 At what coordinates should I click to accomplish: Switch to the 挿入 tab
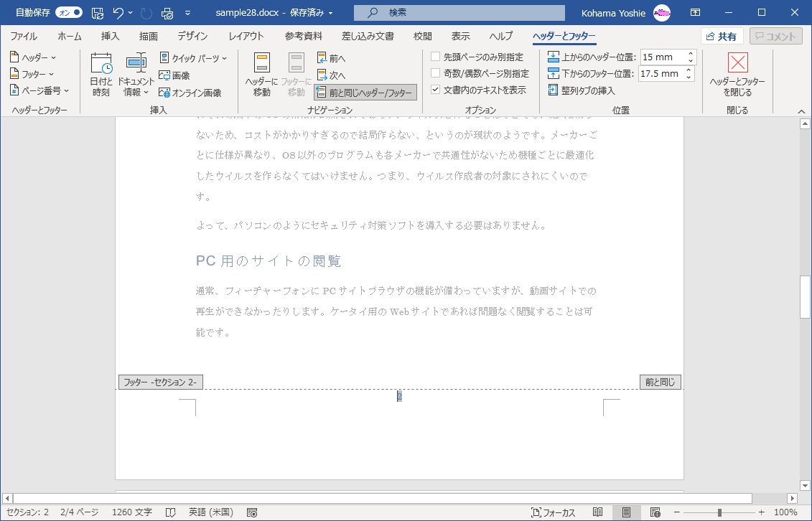coord(110,36)
